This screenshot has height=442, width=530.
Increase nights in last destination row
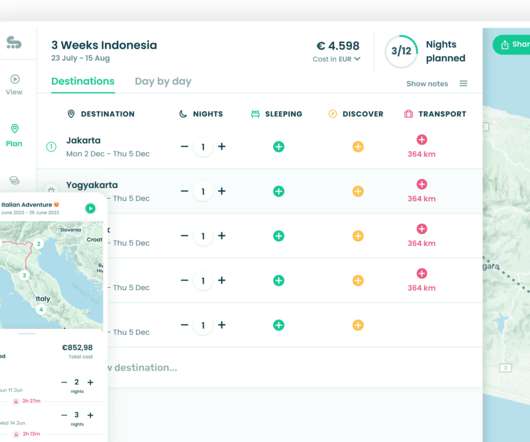(x=222, y=325)
